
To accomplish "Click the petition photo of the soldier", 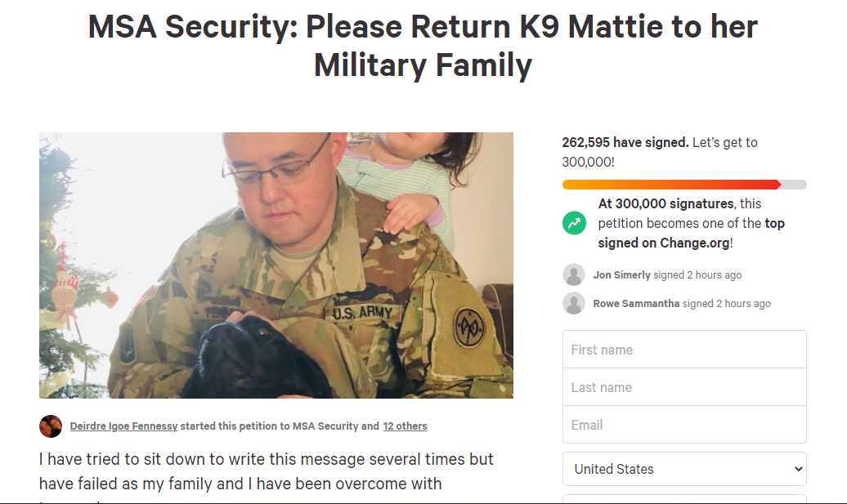I will click(276, 265).
